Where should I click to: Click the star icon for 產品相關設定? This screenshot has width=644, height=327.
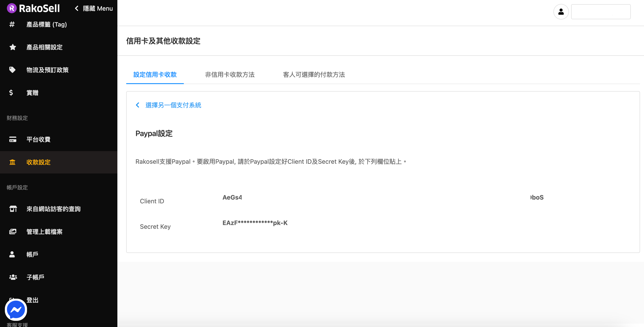click(12, 47)
